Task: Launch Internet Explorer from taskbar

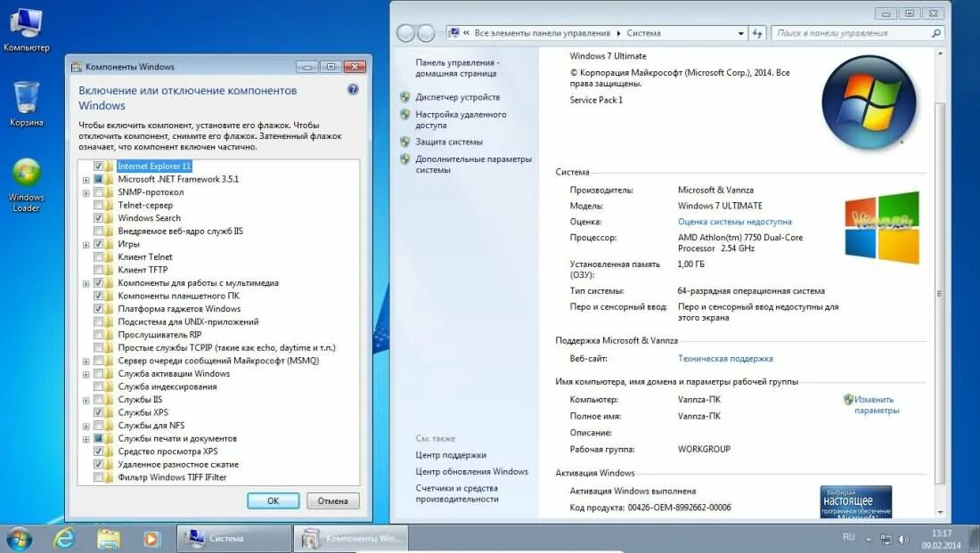Action: click(64, 538)
